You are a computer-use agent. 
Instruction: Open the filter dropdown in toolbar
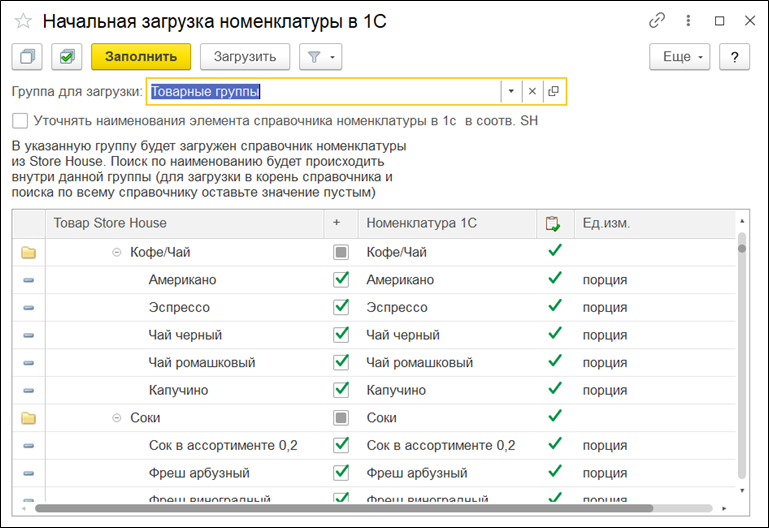(x=321, y=57)
